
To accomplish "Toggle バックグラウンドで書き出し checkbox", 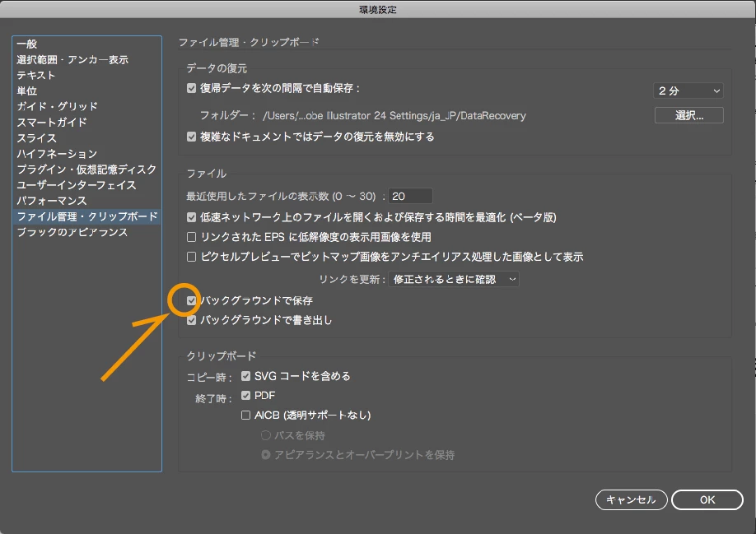I will (191, 320).
